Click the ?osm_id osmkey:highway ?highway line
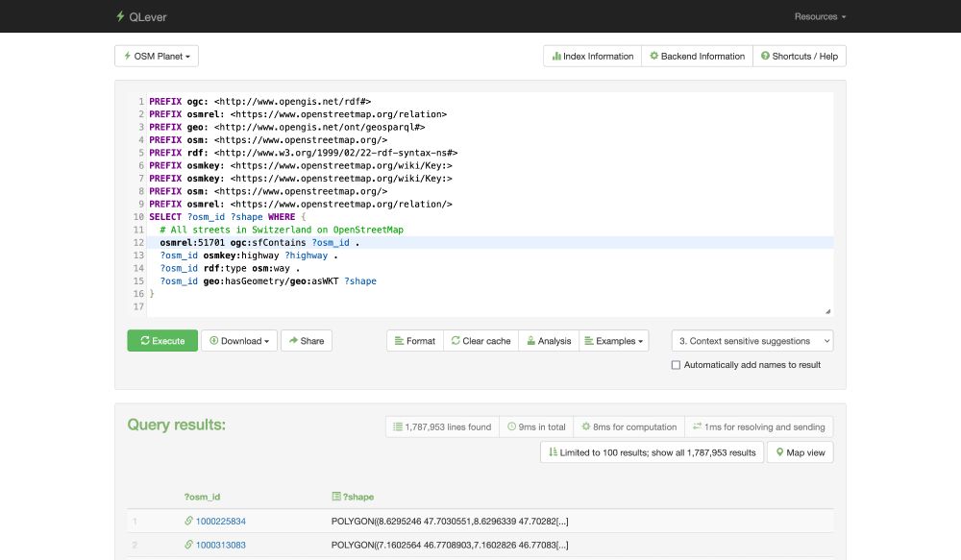The width and height of the screenshot is (961, 560). tap(249, 256)
